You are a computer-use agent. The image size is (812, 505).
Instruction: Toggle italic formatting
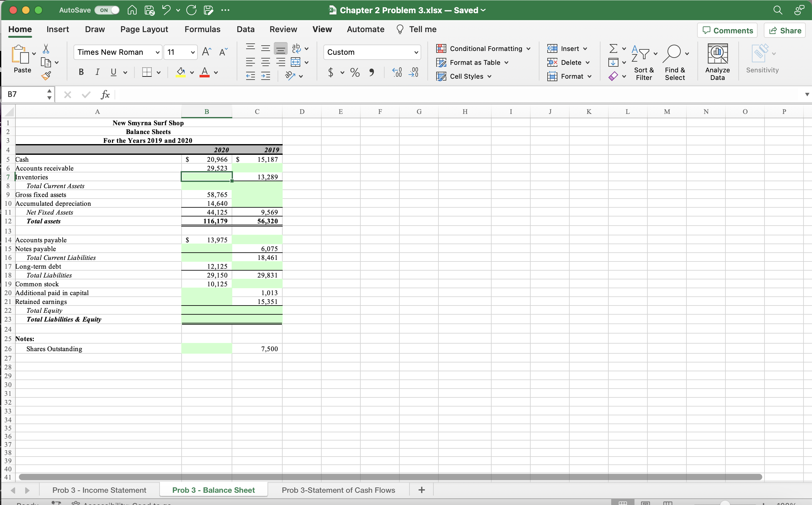pos(97,72)
